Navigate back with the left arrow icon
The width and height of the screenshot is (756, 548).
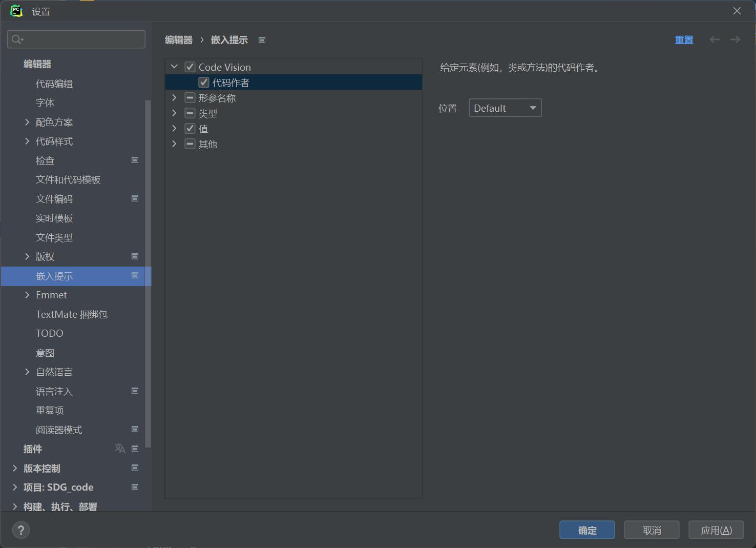715,39
